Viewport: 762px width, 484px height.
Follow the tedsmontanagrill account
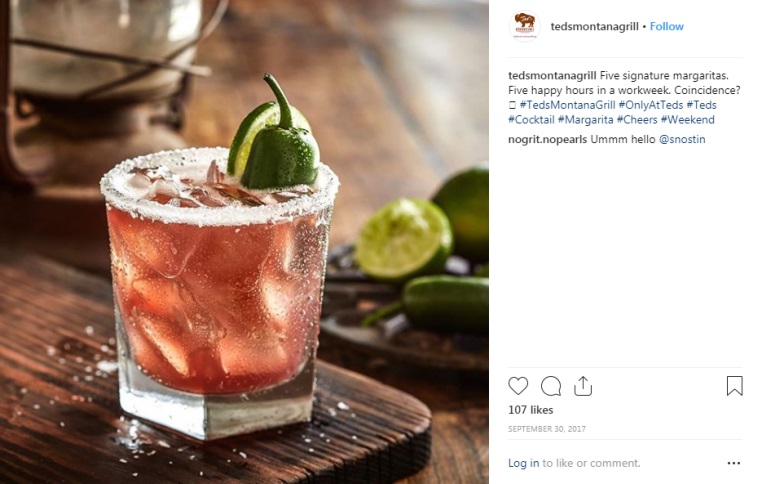tap(667, 26)
